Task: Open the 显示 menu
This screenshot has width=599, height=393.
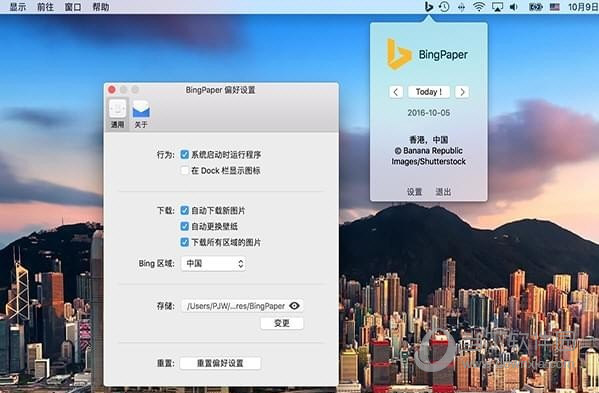Action: (x=18, y=7)
